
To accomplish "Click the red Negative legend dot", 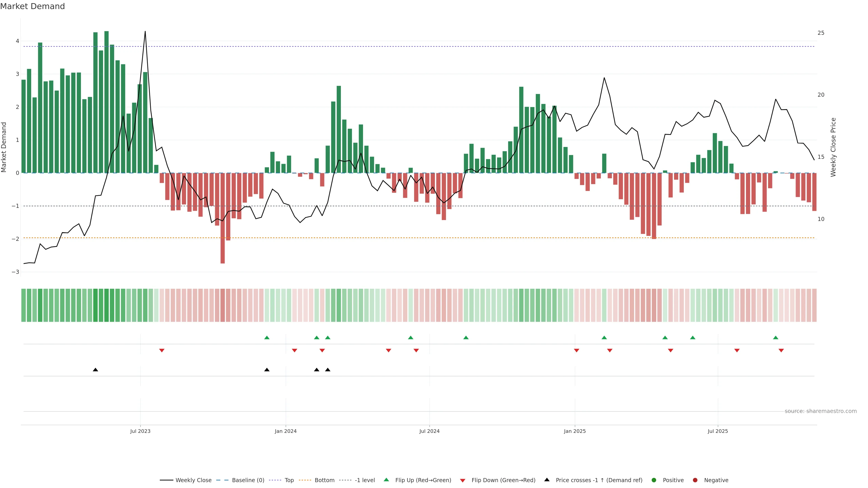I will 695,480.
